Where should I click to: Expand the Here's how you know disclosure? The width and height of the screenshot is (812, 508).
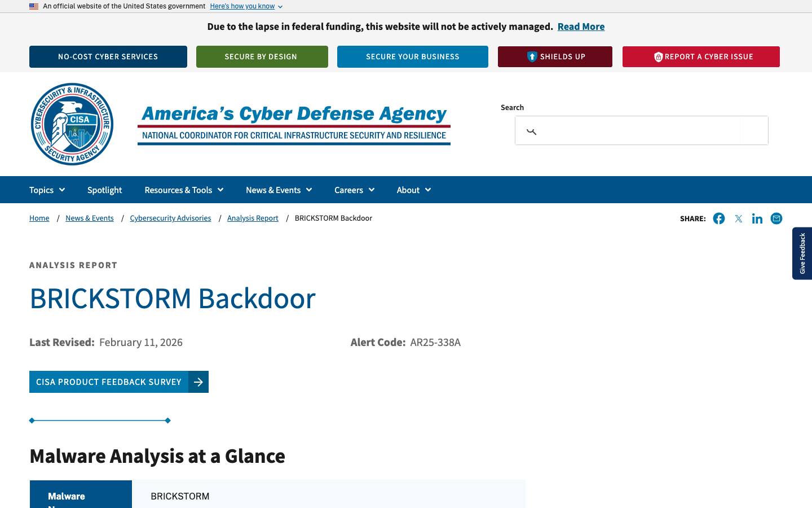tap(242, 6)
